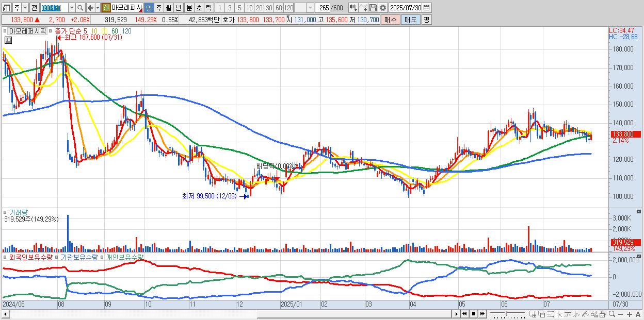Add line overlay via line-plus icon
Image resolution: width=644 pixels, height=320 pixels.
363,8
